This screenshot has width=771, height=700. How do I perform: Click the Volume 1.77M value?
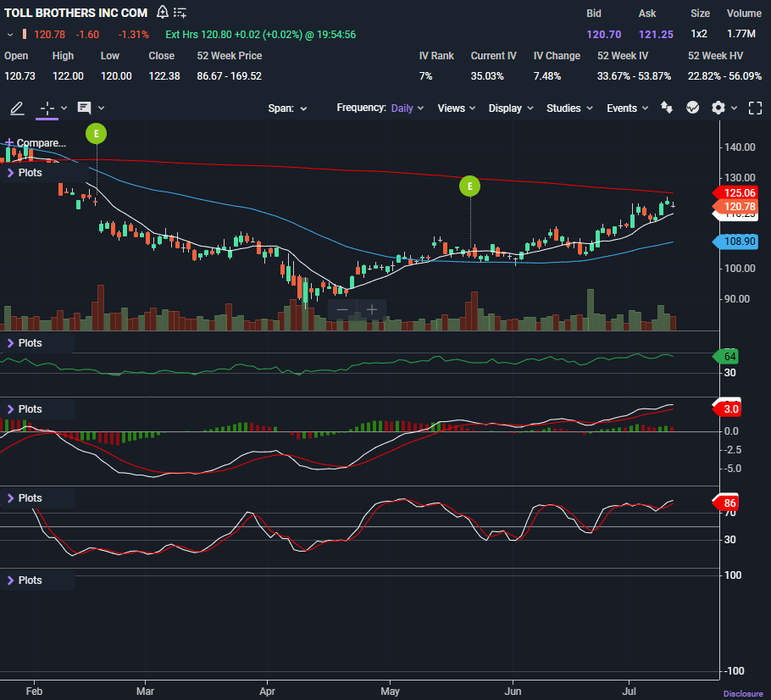741,34
